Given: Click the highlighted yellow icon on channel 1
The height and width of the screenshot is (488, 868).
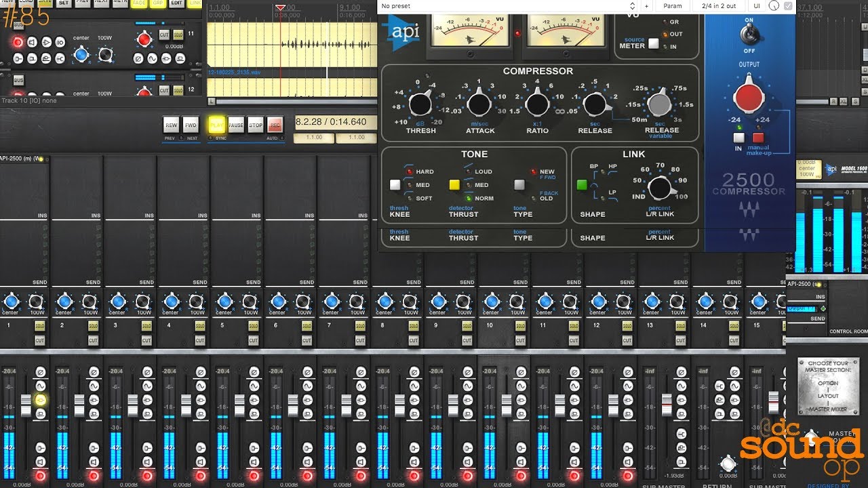Looking at the screenshot, I should [x=40, y=400].
